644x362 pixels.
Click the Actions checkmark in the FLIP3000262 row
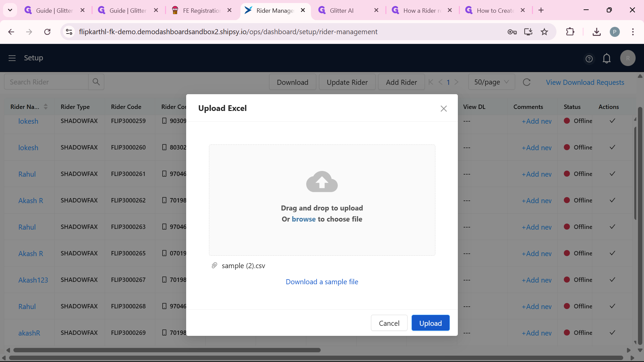coord(612,200)
